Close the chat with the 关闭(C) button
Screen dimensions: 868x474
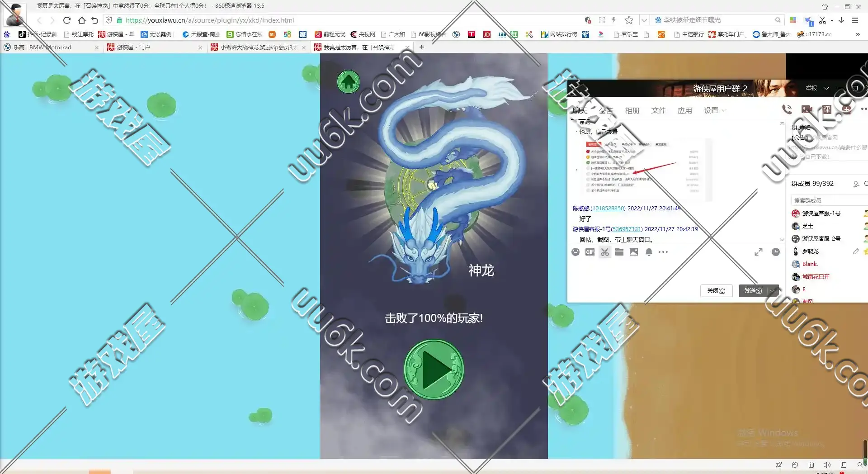pos(716,291)
